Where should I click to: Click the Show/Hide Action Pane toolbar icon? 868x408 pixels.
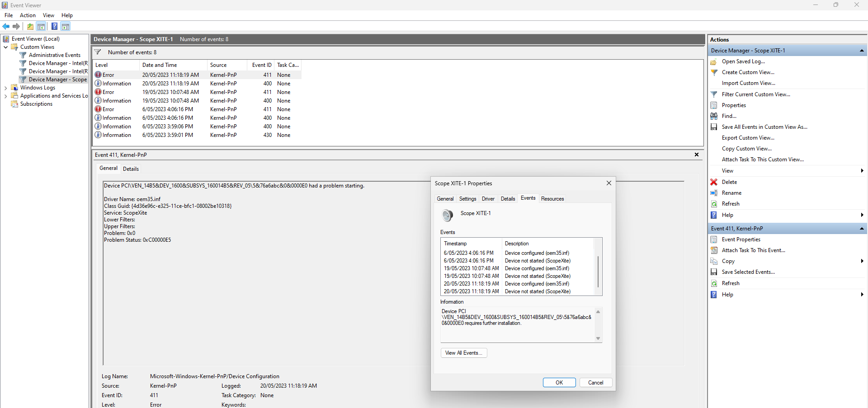click(x=66, y=26)
